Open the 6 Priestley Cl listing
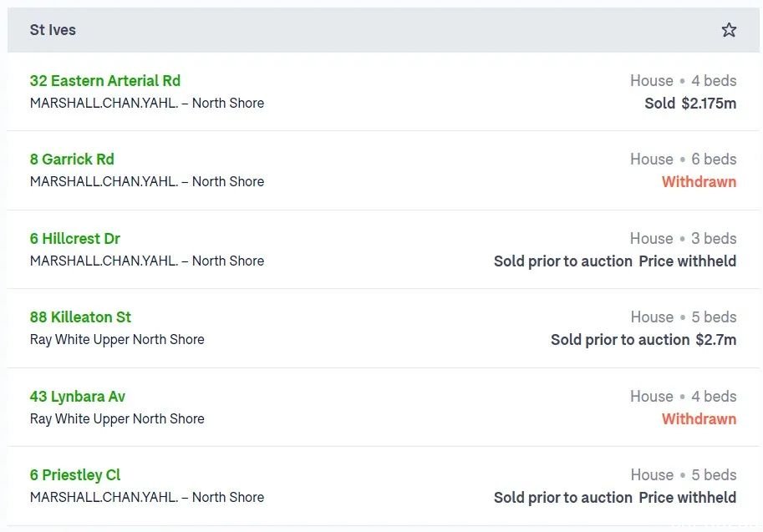 pos(75,474)
